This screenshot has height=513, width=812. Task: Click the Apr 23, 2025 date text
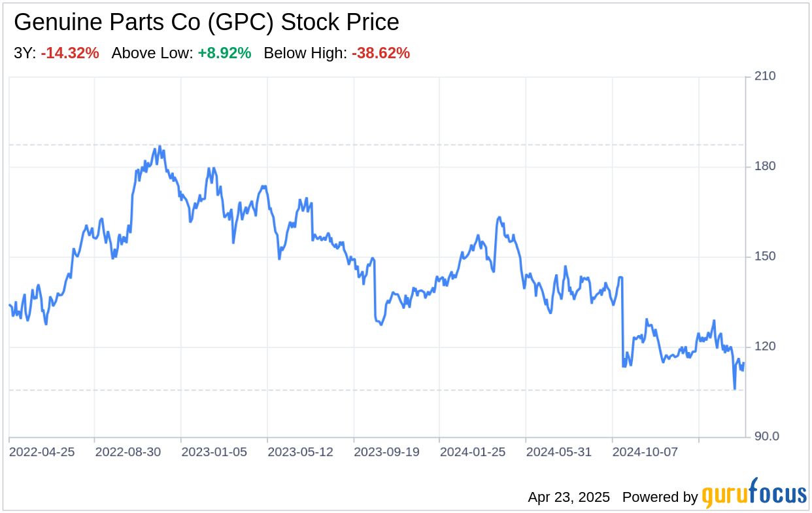pyautogui.click(x=569, y=497)
